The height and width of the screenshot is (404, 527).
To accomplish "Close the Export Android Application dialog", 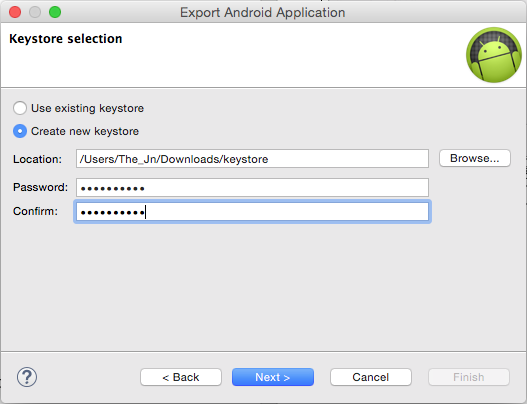I will pos(15,12).
